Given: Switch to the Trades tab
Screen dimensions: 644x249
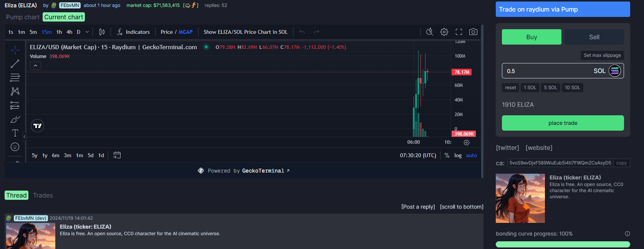Looking at the screenshot, I should pos(43,195).
